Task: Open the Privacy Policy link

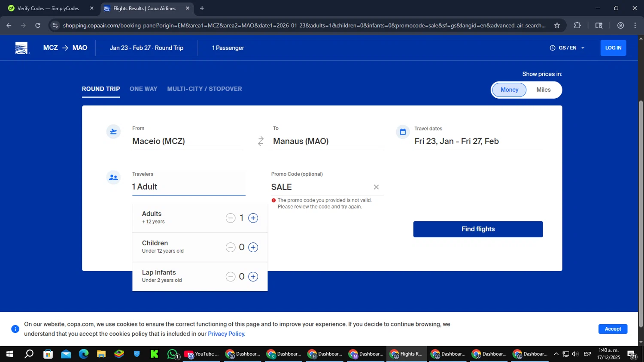Action: click(x=226, y=334)
